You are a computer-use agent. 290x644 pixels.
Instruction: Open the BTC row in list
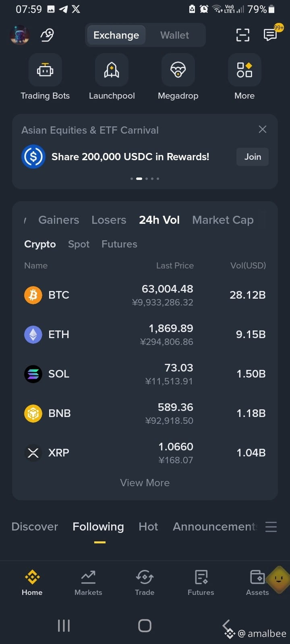(x=145, y=295)
